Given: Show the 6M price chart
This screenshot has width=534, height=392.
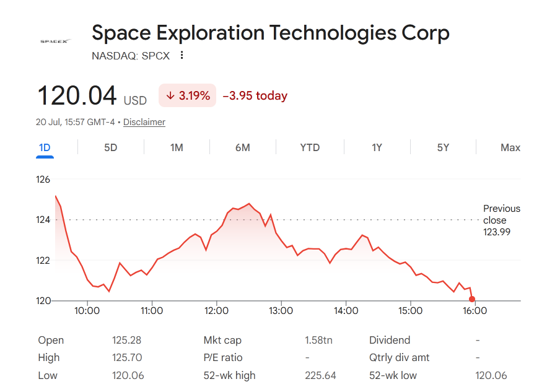Looking at the screenshot, I should [x=242, y=147].
